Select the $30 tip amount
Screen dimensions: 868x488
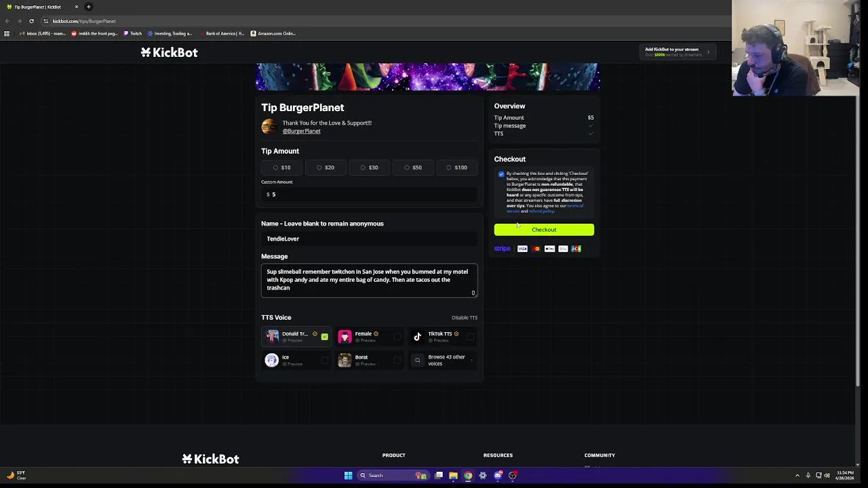pyautogui.click(x=370, y=167)
